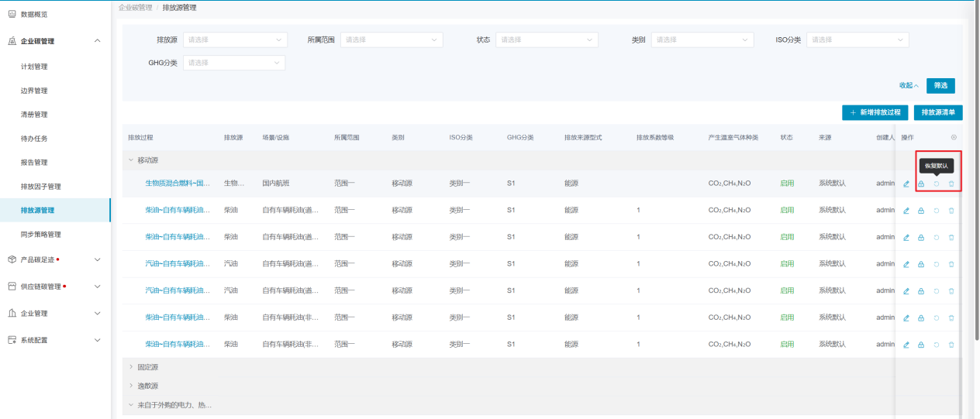Click restore default icon in 生物质混合燃料 row
980x419 pixels.
[x=937, y=184]
